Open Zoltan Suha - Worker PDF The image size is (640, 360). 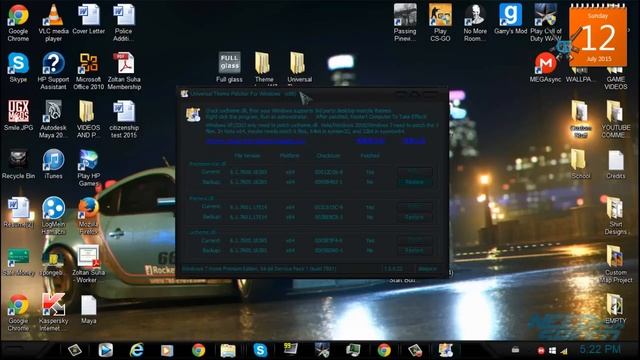pyautogui.click(x=89, y=264)
